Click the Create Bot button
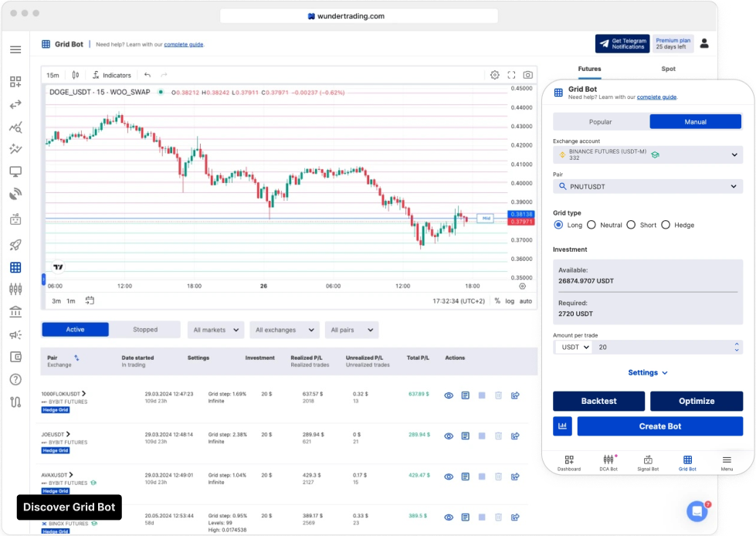 [660, 426]
